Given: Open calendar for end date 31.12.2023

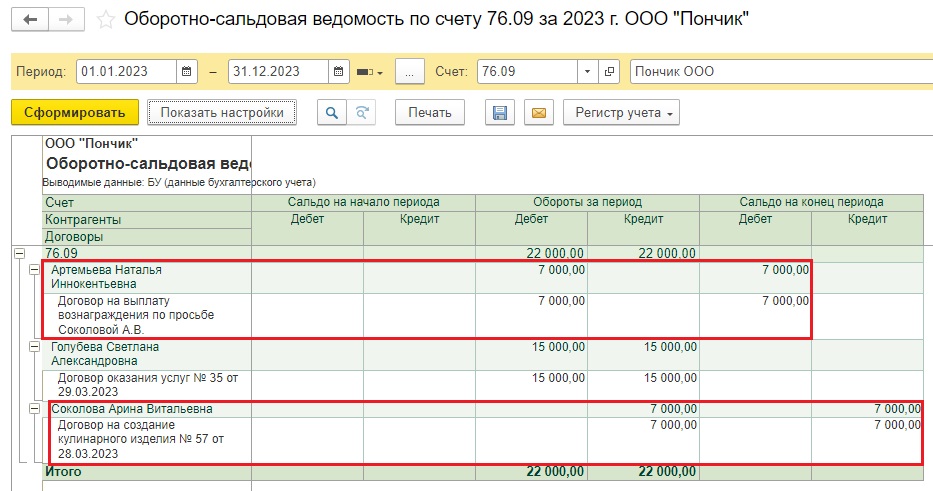Looking at the screenshot, I should pos(338,71).
